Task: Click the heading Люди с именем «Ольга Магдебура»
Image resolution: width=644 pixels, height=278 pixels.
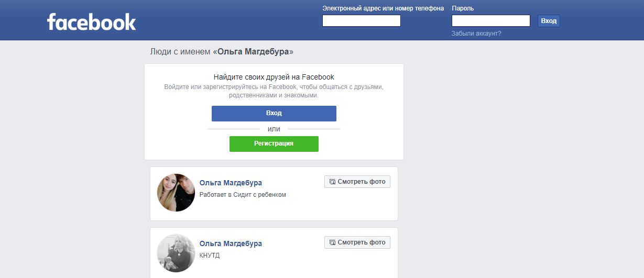Action: (222, 52)
